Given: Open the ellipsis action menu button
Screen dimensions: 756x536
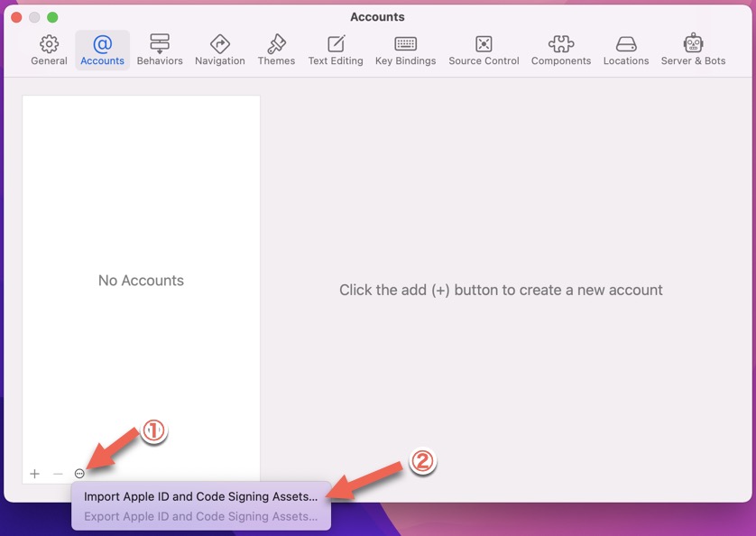Looking at the screenshot, I should [x=79, y=474].
